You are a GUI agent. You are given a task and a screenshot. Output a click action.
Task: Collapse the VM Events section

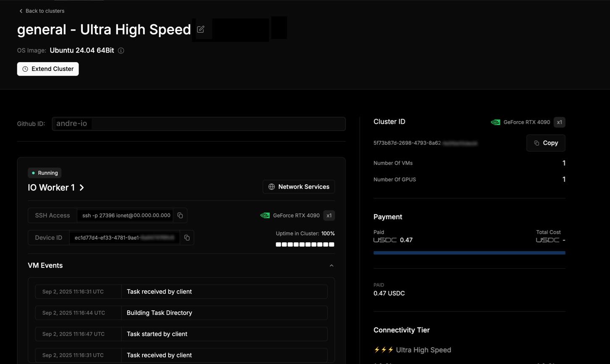(331, 266)
